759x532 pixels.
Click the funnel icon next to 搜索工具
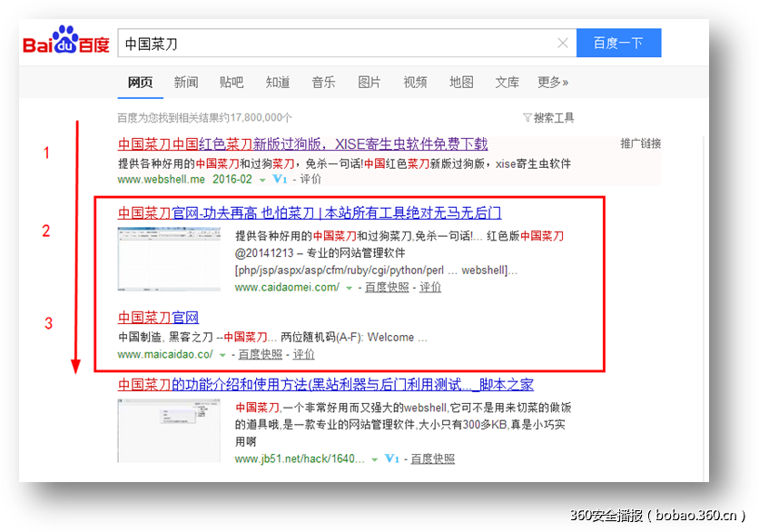[x=527, y=117]
